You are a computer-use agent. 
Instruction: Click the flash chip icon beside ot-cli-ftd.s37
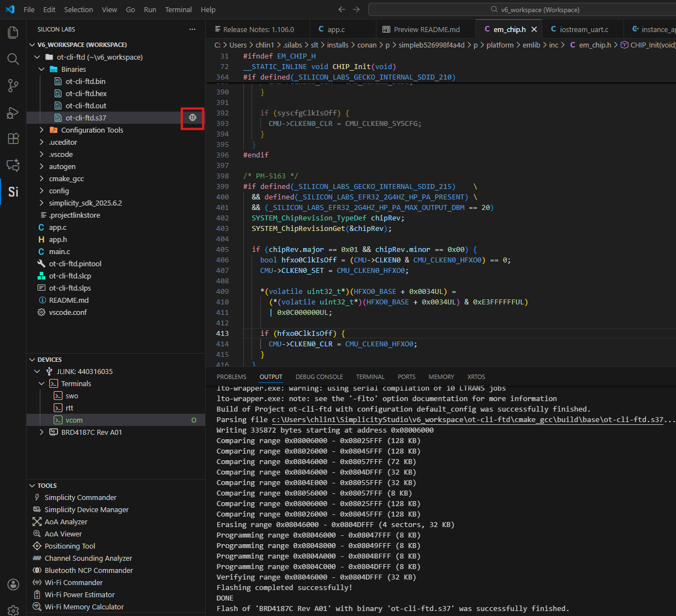192,118
